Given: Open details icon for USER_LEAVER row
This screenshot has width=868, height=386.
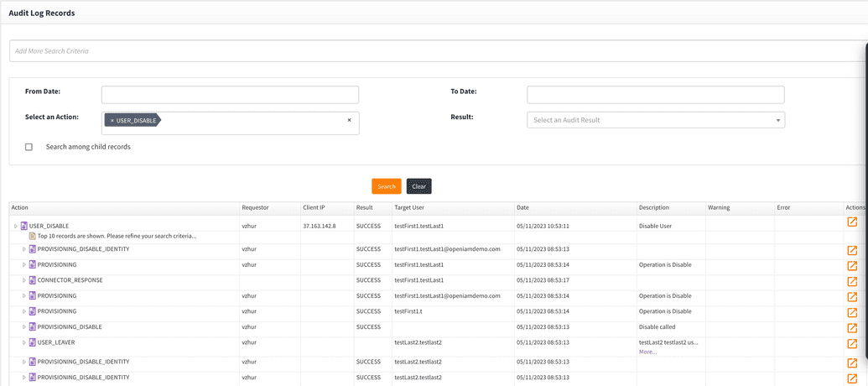Looking at the screenshot, I should [x=851, y=343].
